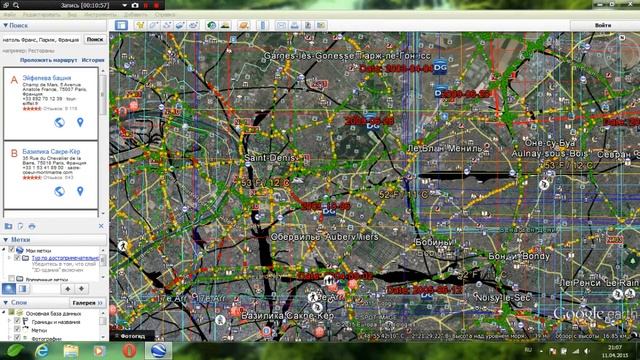Image resolution: width=640 pixels, height=360 pixels.
Task: Click the magnifier icon in recorder bar
Action: click(16, 5)
